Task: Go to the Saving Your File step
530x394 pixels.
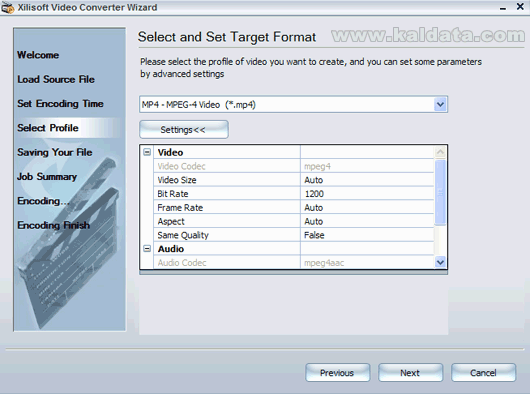Action: click(x=55, y=152)
